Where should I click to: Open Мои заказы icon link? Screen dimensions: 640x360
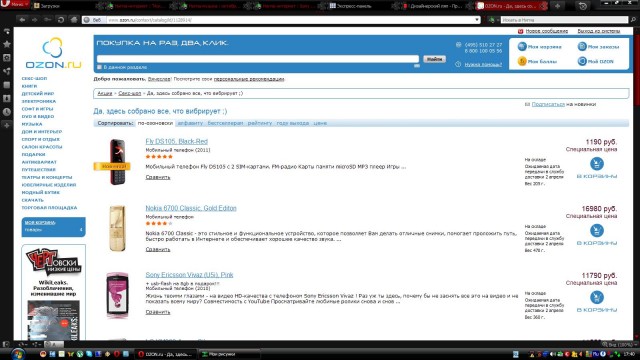(x=598, y=47)
